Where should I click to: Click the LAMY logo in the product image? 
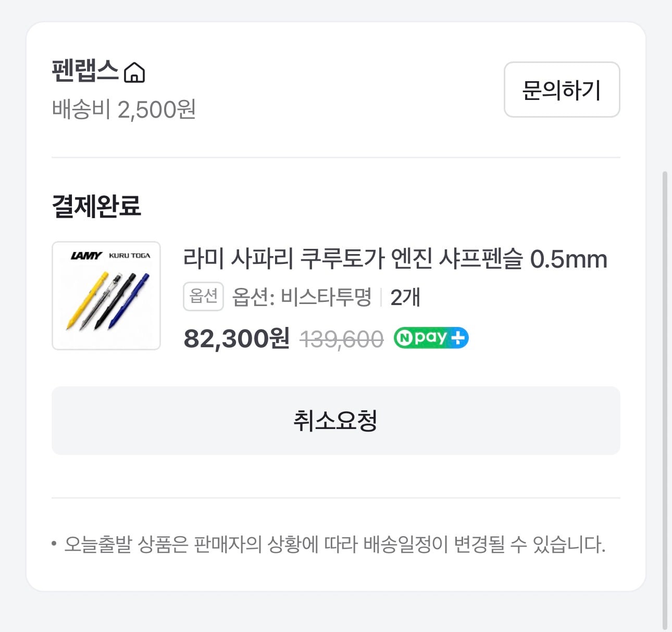coord(86,256)
